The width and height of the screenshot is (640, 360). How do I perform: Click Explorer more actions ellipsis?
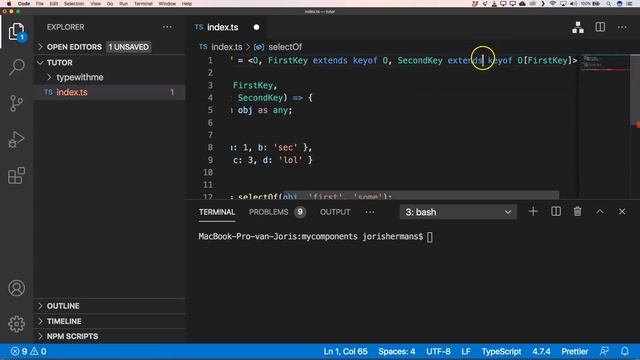(167, 27)
